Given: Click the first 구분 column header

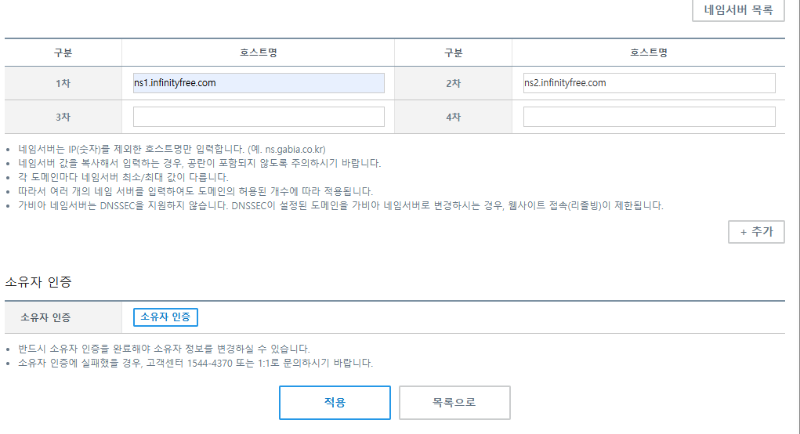Looking at the screenshot, I should tap(63, 53).
